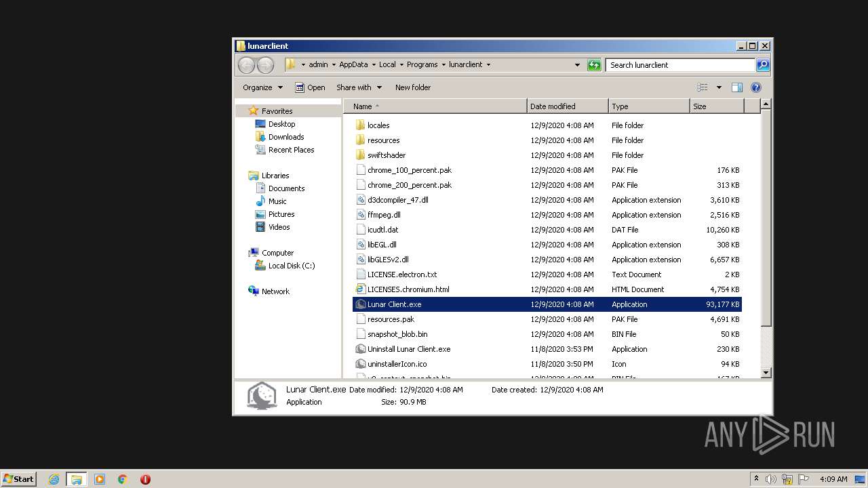Click the libEGL.dll file icon
The image size is (868, 488).
[x=361, y=245]
